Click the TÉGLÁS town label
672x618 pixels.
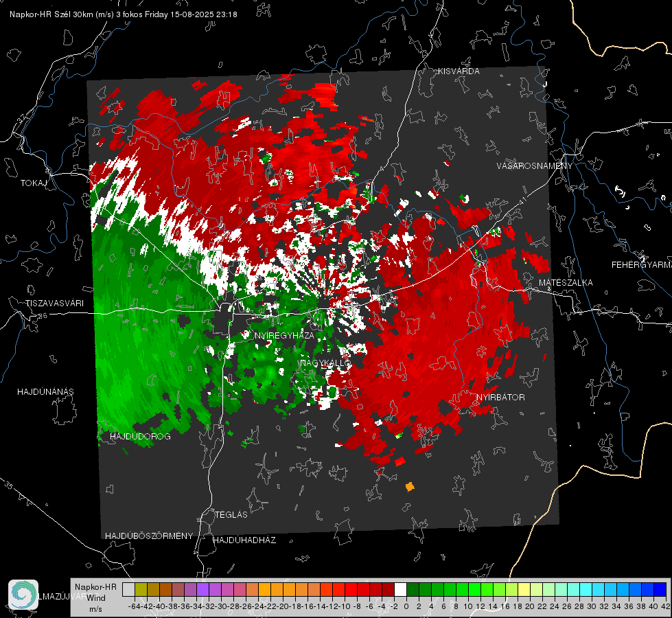231,515
